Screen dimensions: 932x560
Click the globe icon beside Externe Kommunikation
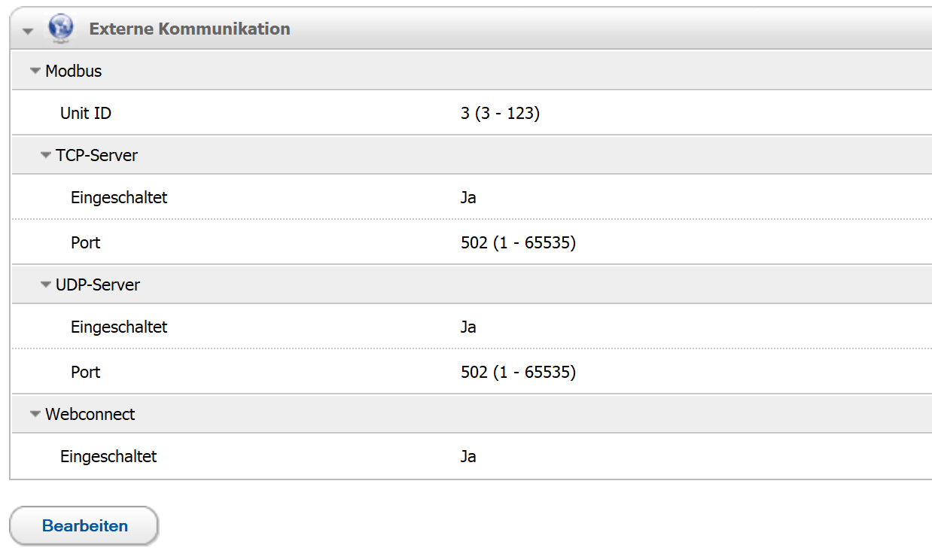click(x=60, y=28)
